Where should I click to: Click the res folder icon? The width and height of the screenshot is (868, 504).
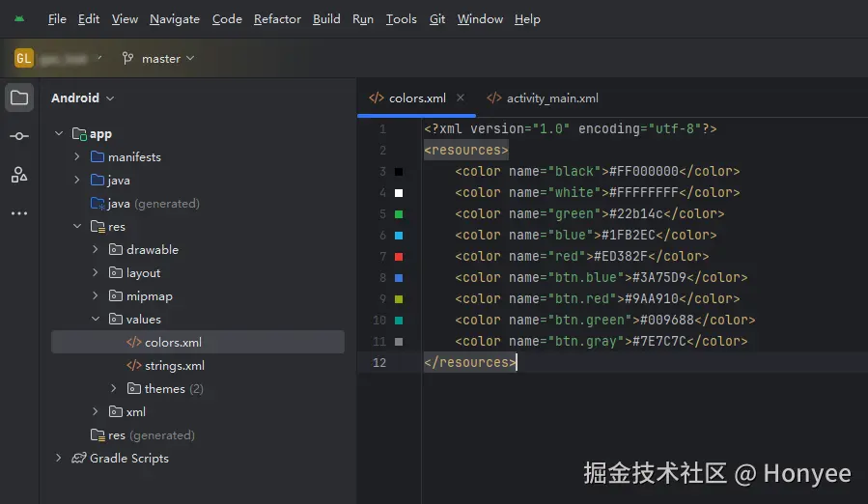pos(98,227)
